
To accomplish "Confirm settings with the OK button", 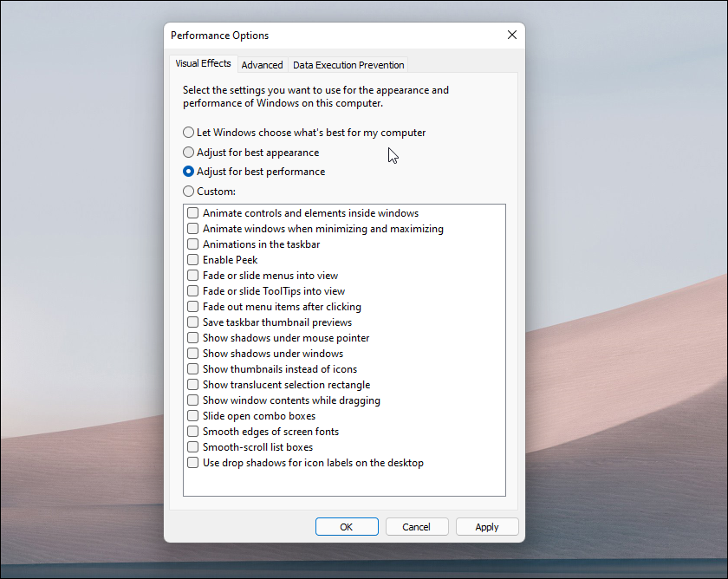I will pyautogui.click(x=347, y=526).
